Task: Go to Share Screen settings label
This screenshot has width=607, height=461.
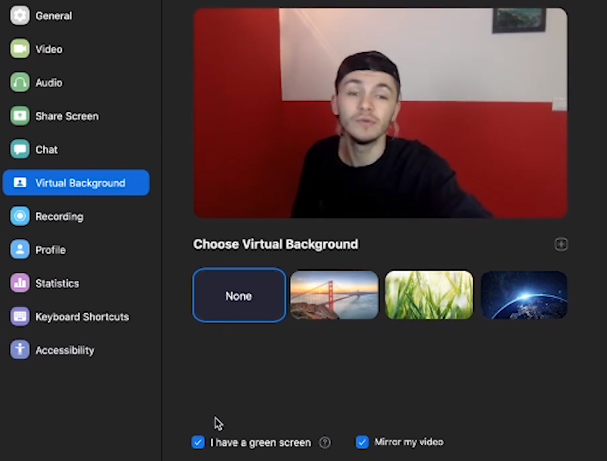Action: click(67, 116)
